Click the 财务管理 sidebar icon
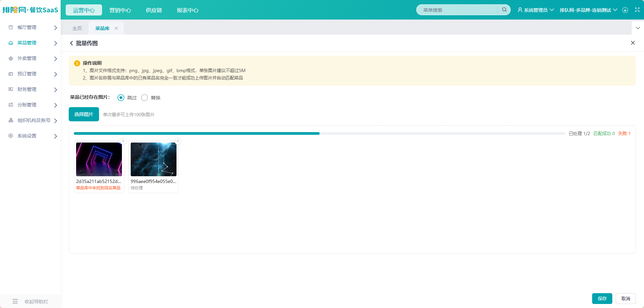Image resolution: width=644 pixels, height=308 pixels. click(11, 89)
